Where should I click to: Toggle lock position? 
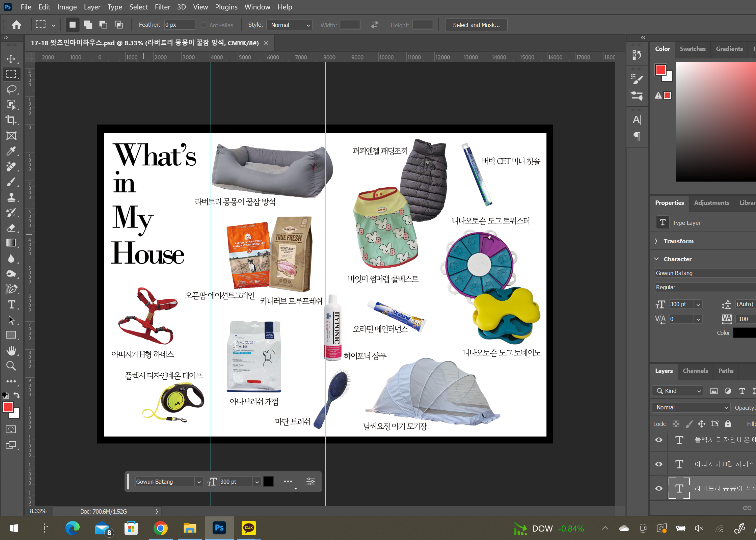(x=702, y=424)
